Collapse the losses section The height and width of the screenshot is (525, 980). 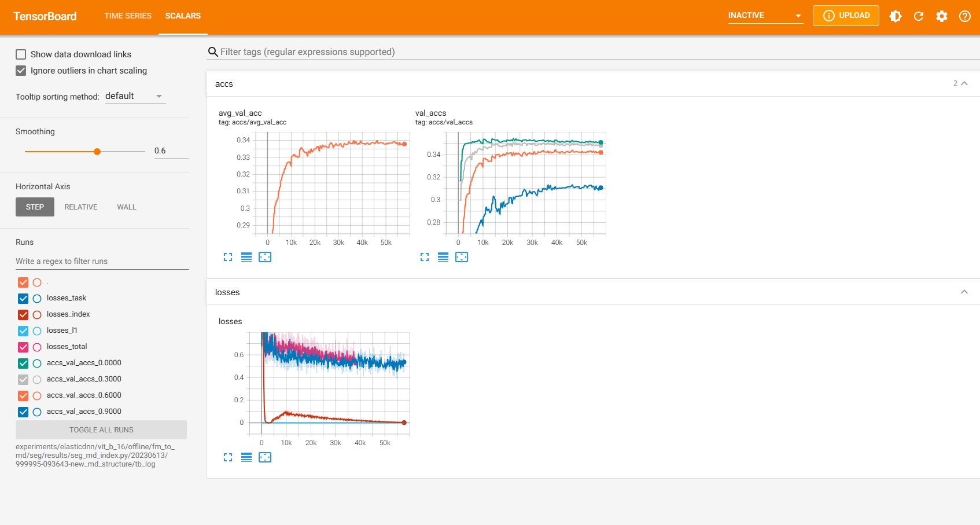[x=964, y=292]
